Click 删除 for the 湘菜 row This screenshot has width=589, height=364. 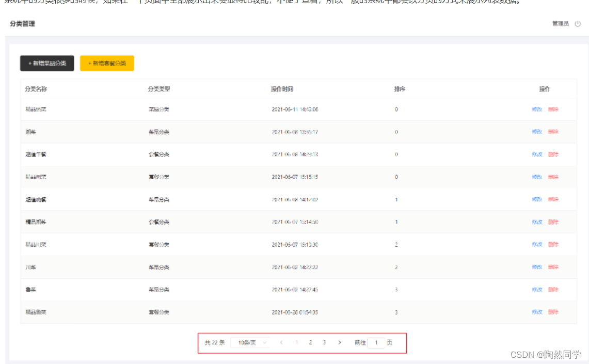click(x=553, y=132)
